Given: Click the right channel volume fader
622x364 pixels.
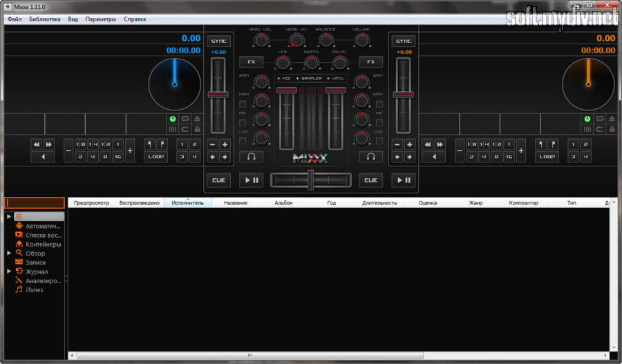Looking at the screenshot, I should pyautogui.click(x=336, y=118).
